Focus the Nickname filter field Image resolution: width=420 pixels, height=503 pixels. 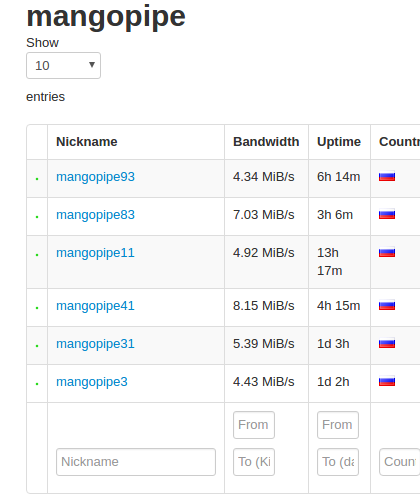pyautogui.click(x=136, y=462)
